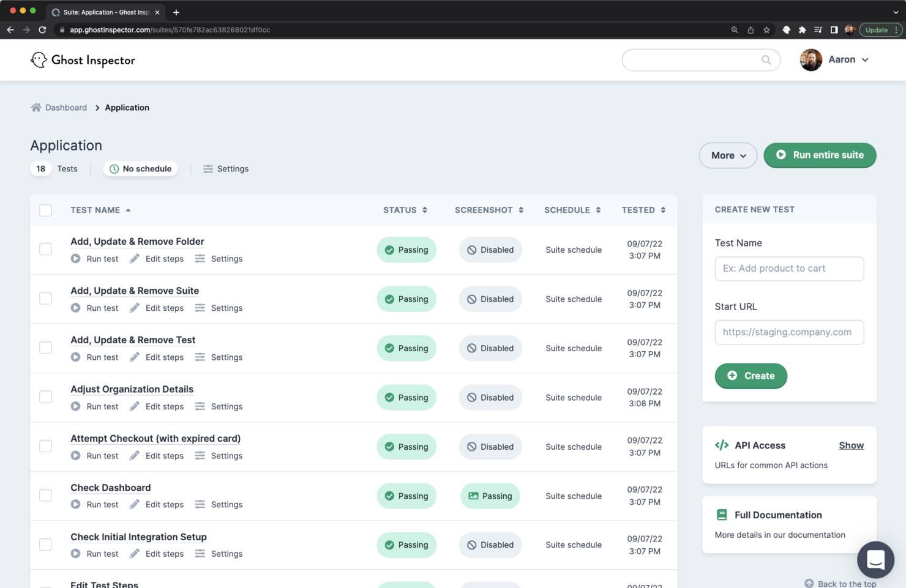Click the top search box
This screenshot has width=906, height=588.
click(x=701, y=60)
